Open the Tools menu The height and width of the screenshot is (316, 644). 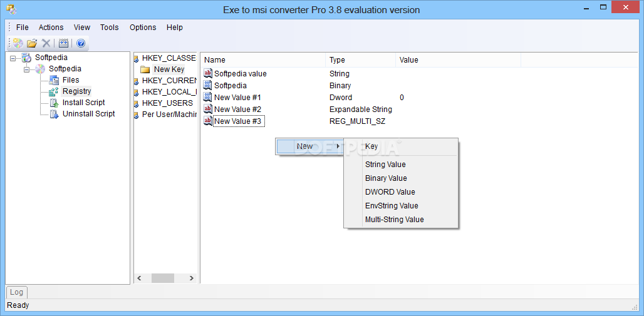click(x=109, y=28)
